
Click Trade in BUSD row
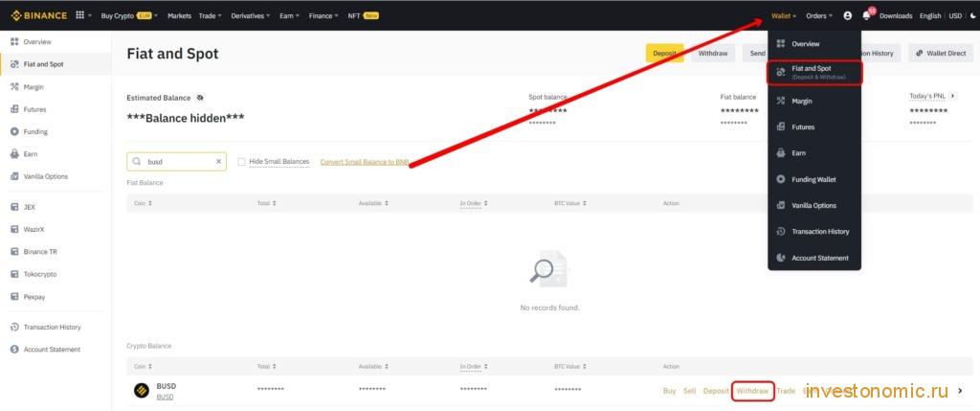click(x=786, y=391)
